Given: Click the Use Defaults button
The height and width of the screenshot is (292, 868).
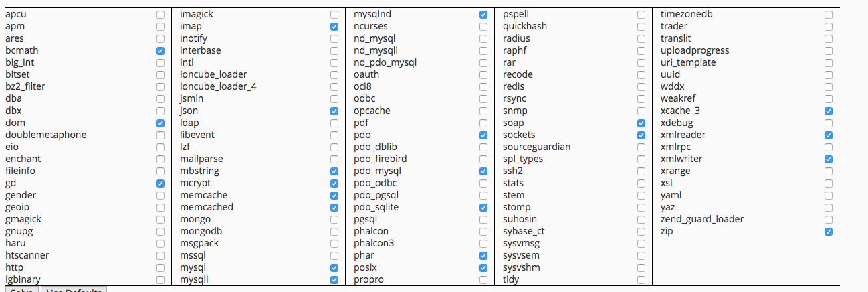Looking at the screenshot, I should [74, 289].
